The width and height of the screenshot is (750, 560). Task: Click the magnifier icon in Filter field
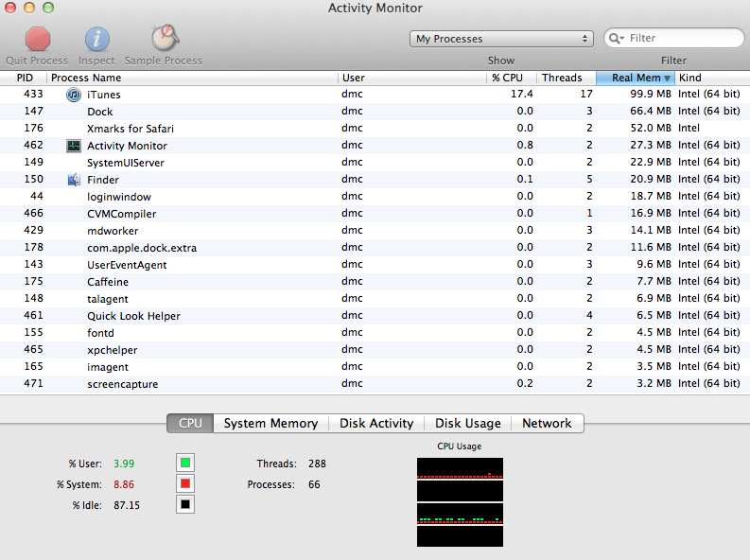[x=617, y=38]
